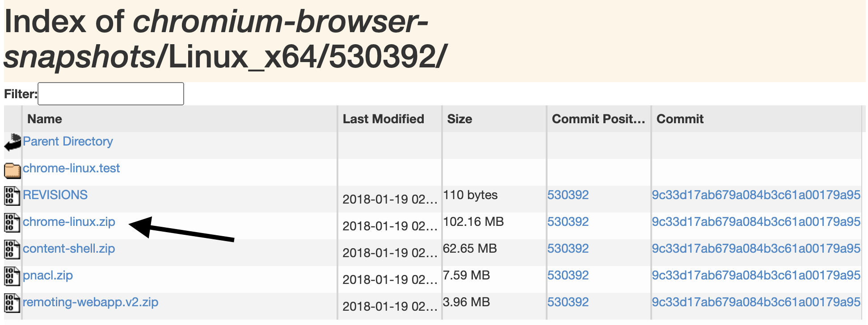Open the chrome-linux.test folder link

pyautogui.click(x=72, y=168)
